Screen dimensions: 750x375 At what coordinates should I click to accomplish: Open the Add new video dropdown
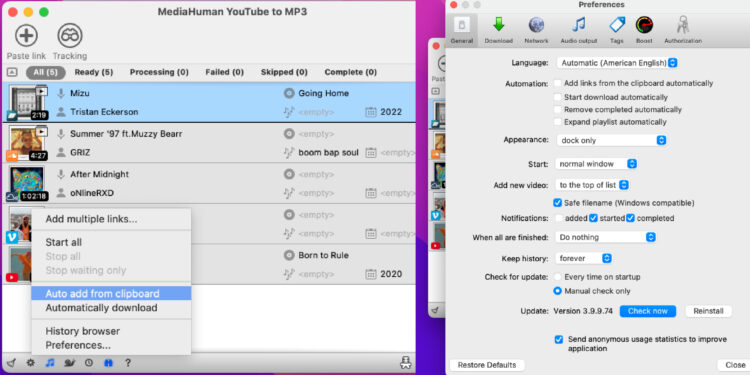[592, 185]
